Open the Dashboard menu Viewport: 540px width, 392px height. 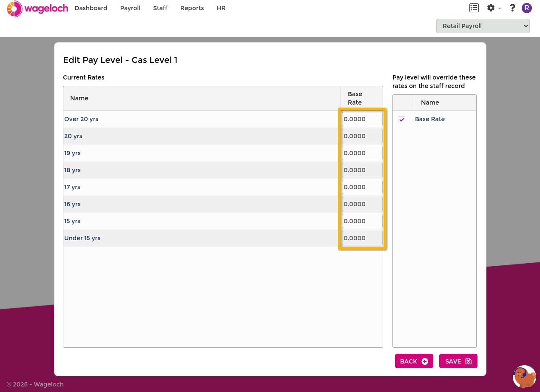point(91,8)
